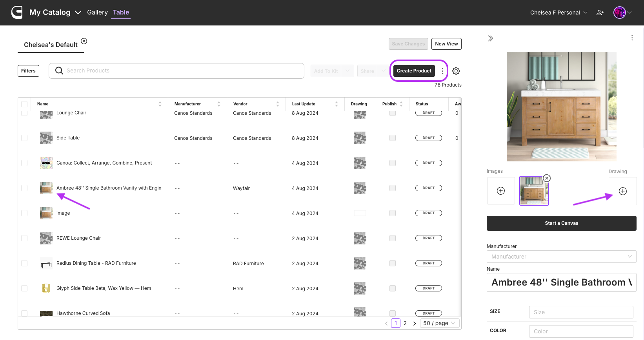Close the Chelsea's Default view

point(84,41)
